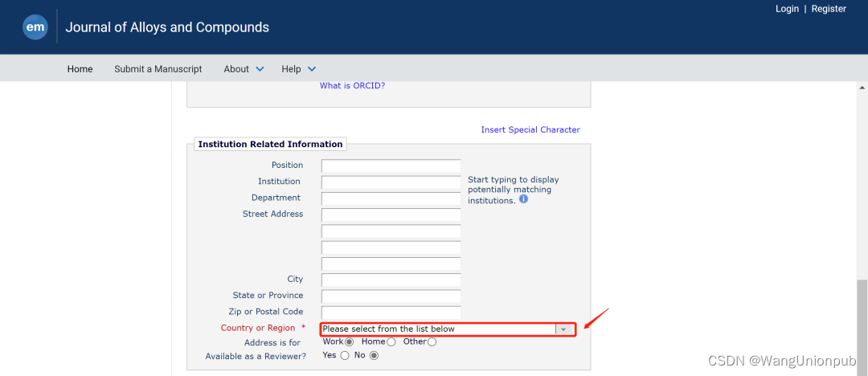Click the em Editorial Manager logo

pyautogui.click(x=35, y=27)
